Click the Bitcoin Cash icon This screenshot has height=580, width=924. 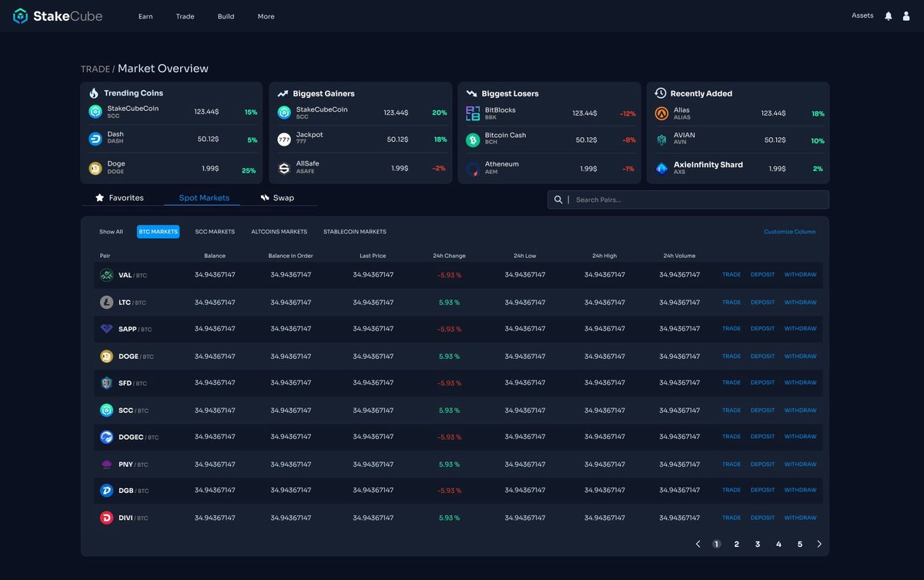pos(473,140)
